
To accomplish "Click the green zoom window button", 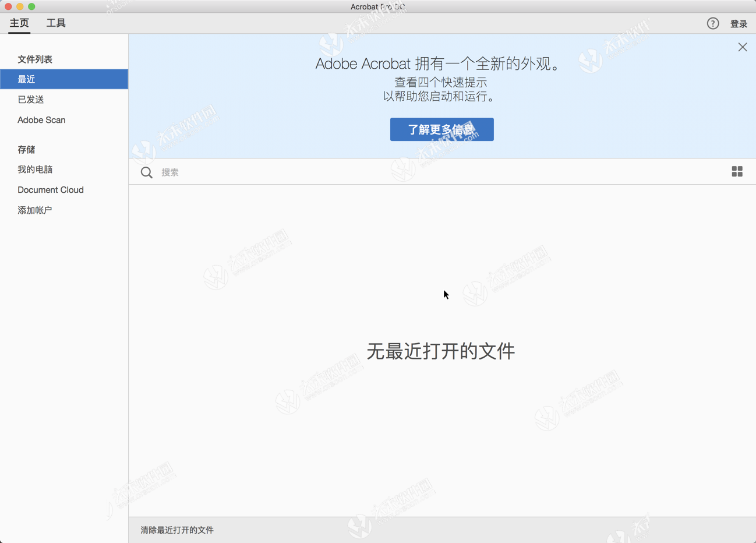I will click(31, 6).
